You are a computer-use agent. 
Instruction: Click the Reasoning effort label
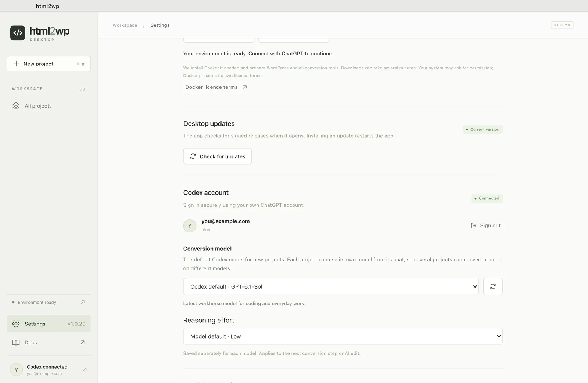tap(209, 320)
